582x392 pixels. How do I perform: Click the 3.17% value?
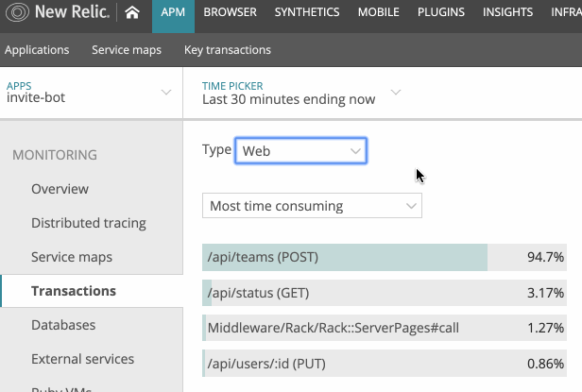coord(546,293)
